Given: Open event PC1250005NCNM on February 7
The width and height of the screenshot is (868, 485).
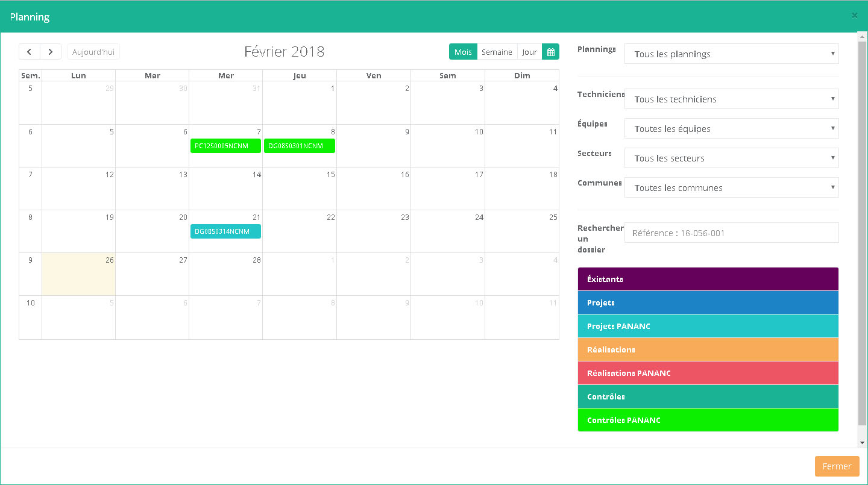Looking at the screenshot, I should (225, 146).
